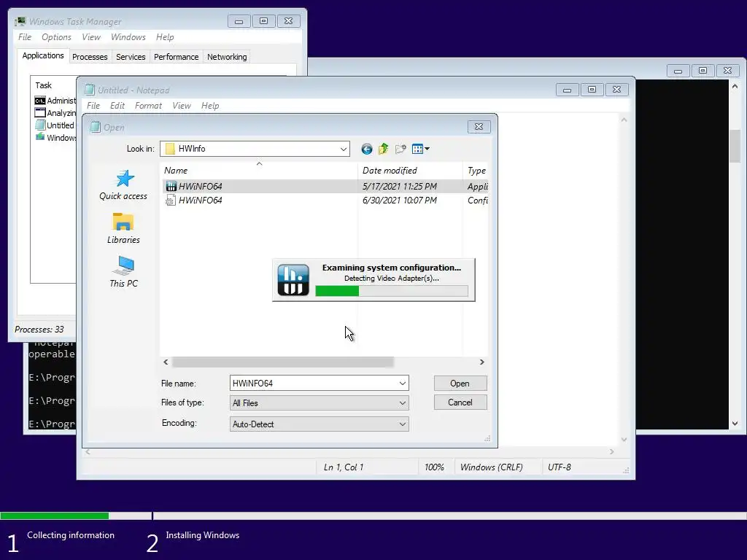Expand the Look in folder dropdown
Viewport: 747px width, 560px height.
coord(344,149)
